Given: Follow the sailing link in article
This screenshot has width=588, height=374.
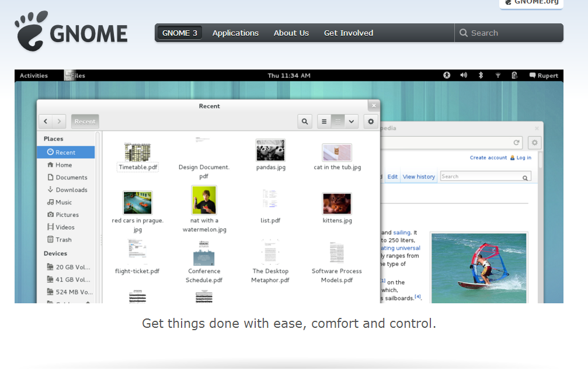Looking at the screenshot, I should point(402,233).
